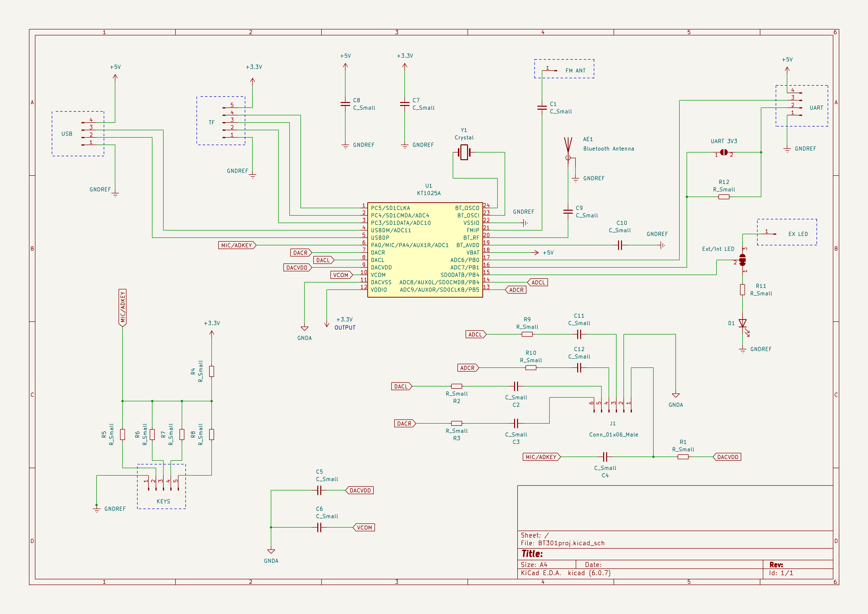Viewport: 868px width, 614px height.
Task: Select the vertical MIC/ADKEY global label
Action: (x=123, y=307)
